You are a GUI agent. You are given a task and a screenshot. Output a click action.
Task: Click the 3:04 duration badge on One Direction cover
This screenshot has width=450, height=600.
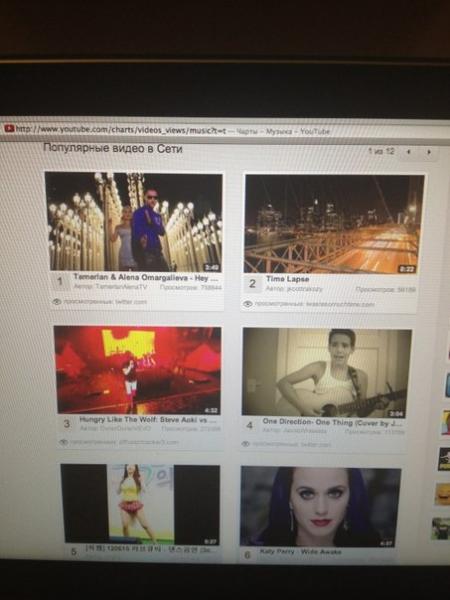point(396,413)
